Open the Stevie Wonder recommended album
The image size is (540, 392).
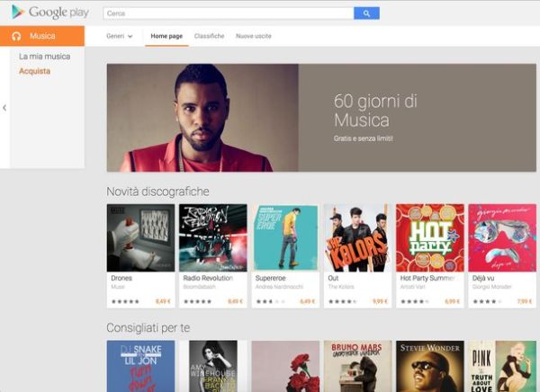(430, 366)
